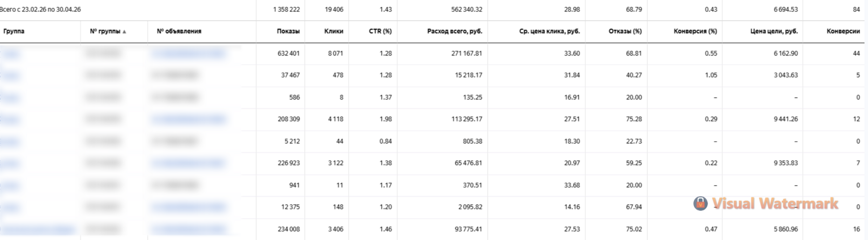Click the sort arrow beside № группы
The width and height of the screenshot is (868, 240).
pyautogui.click(x=125, y=32)
